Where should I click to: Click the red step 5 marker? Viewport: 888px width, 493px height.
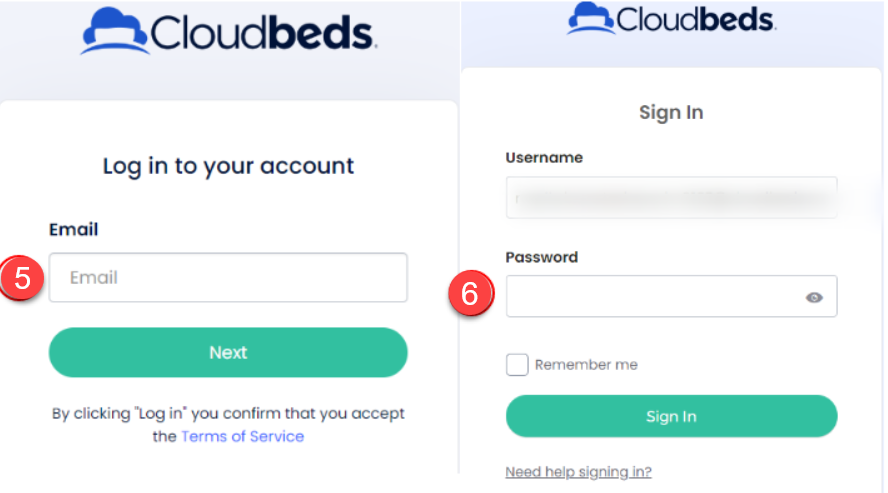22,278
